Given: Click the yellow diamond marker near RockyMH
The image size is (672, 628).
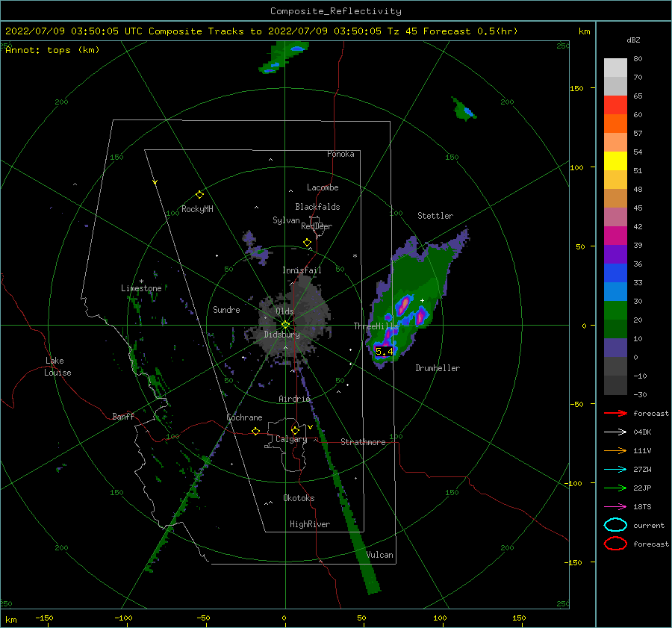Looking at the screenshot, I should (x=199, y=195).
